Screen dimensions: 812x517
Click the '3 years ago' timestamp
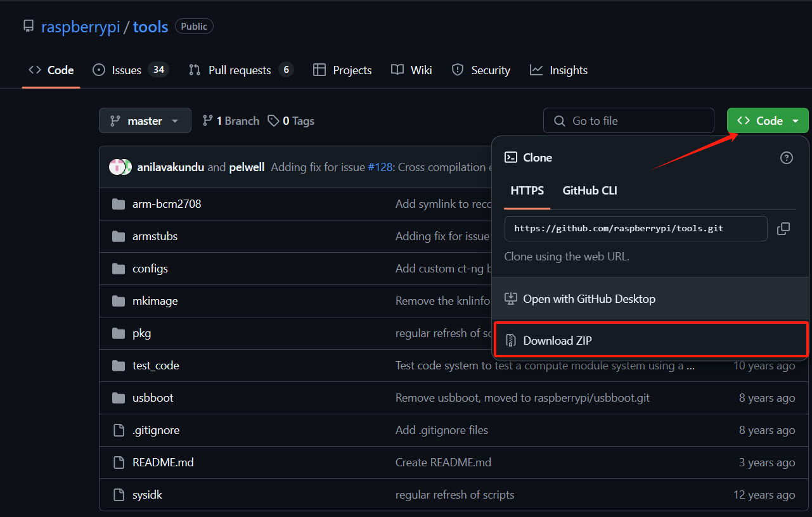click(767, 463)
